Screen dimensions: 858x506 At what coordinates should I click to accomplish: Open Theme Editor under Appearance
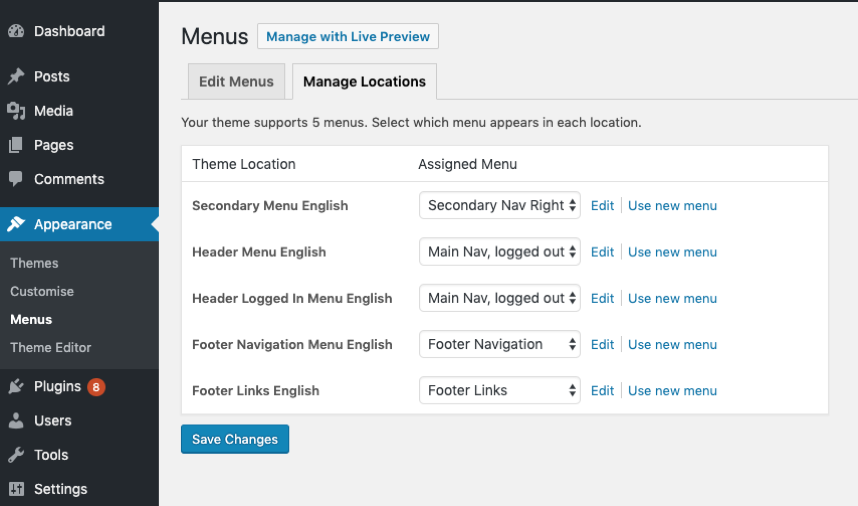tap(51, 347)
